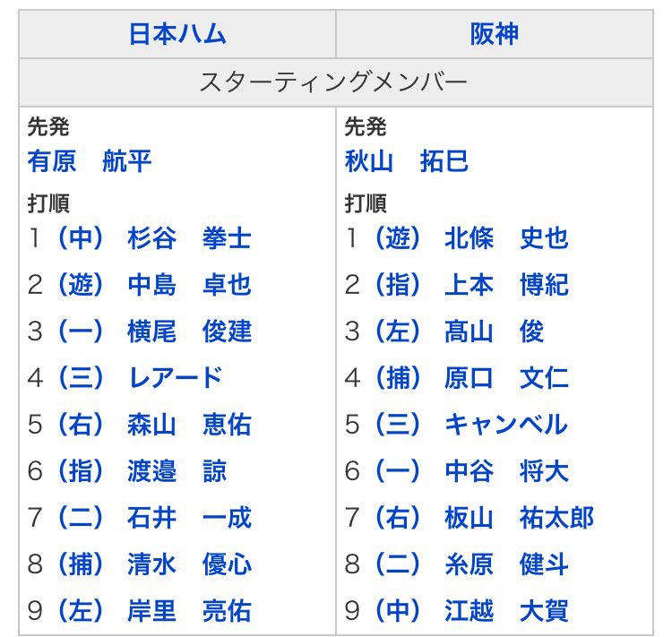This screenshot has width=672, height=637.
Task: Open player link 杉谷 拳士
Action: pos(189,239)
